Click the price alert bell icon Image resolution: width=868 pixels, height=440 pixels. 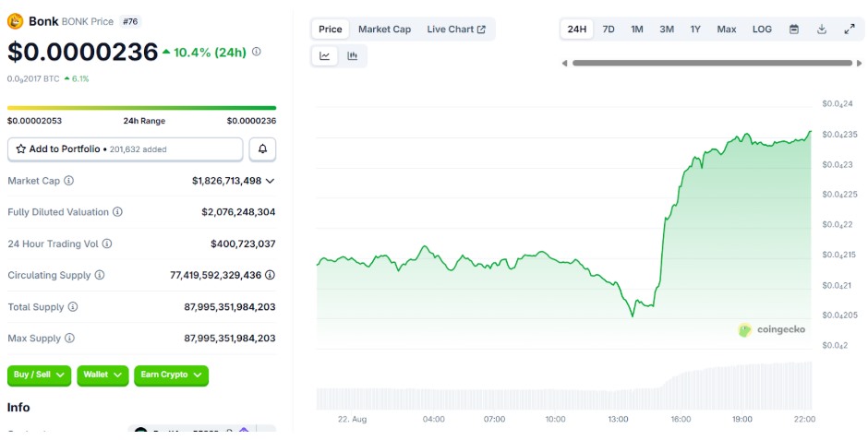(262, 149)
